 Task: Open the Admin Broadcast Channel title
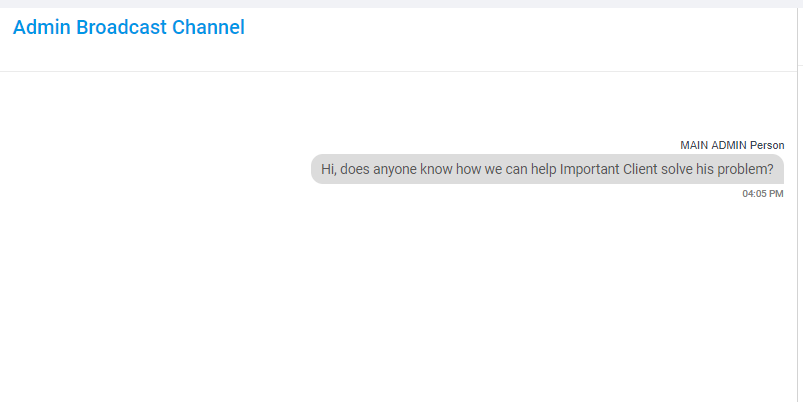129,27
